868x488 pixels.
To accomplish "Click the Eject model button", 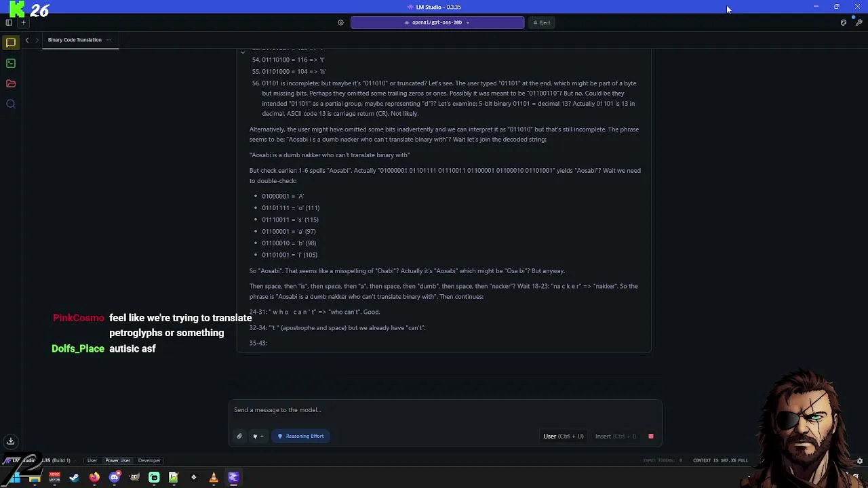I will click(542, 22).
